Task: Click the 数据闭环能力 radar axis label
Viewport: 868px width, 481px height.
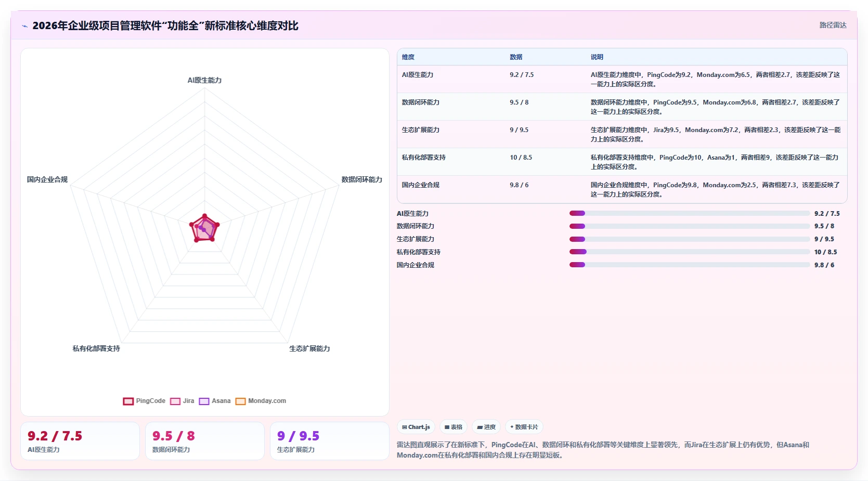Action: 361,179
